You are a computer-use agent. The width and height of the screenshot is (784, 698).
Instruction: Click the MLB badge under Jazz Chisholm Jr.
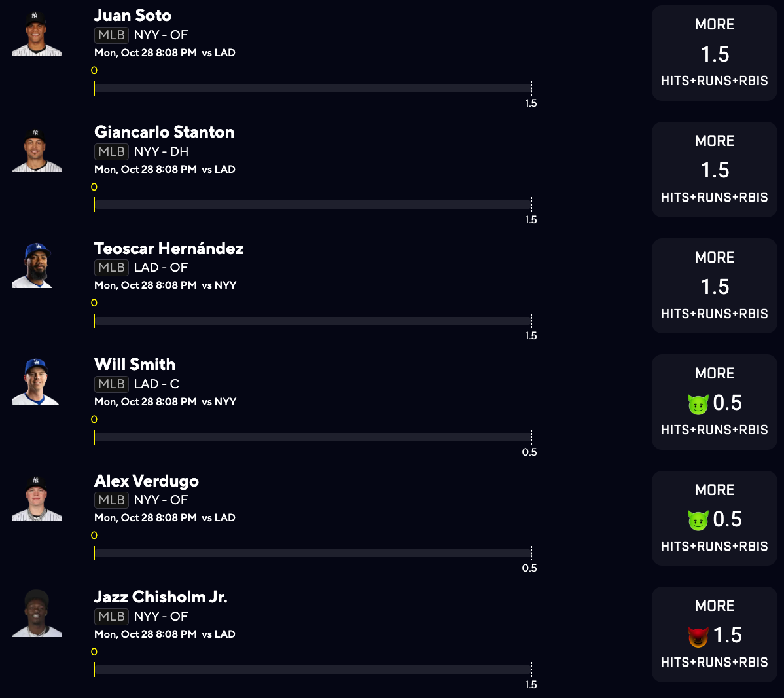(x=111, y=616)
